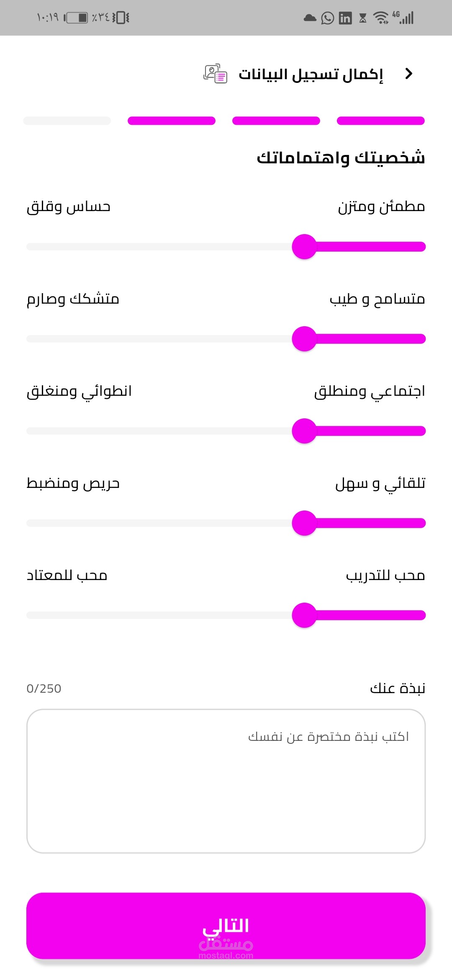452x980 pixels.
Task: Tap the battery icon in status bar
Action: 77,18
